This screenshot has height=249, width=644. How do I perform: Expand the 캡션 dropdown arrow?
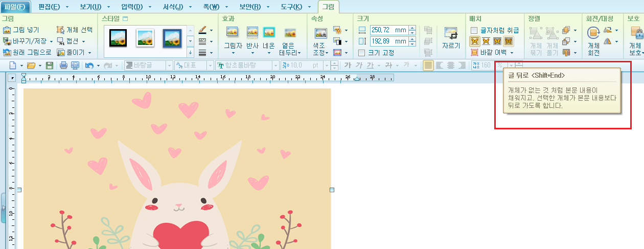[x=84, y=41]
